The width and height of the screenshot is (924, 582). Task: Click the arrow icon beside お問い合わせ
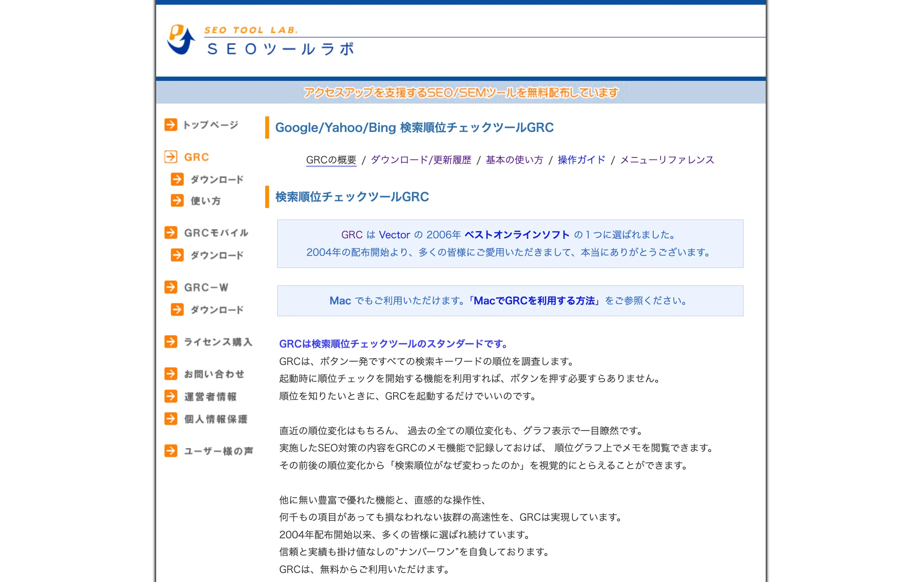[171, 374]
